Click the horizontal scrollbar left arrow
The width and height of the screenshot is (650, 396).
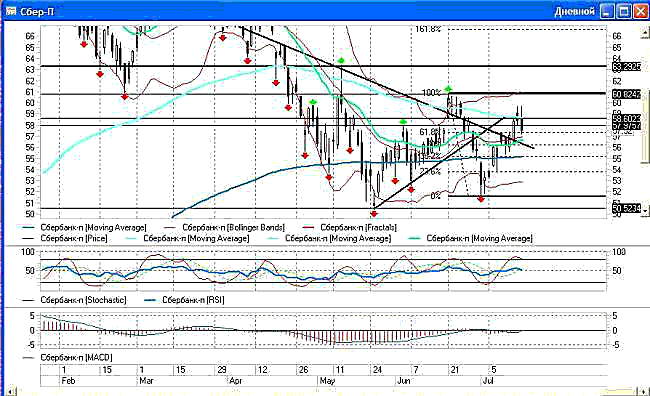tap(11, 391)
